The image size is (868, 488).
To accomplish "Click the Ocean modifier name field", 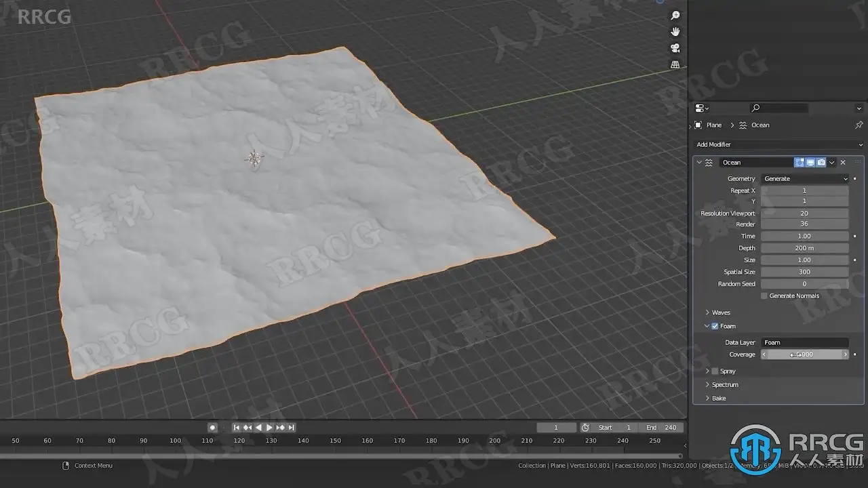I will pyautogui.click(x=756, y=163).
